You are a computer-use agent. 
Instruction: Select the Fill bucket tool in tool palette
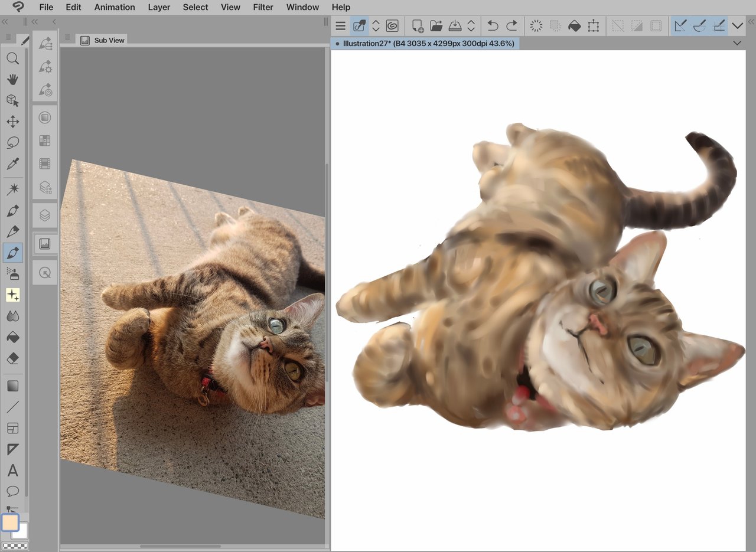12,337
